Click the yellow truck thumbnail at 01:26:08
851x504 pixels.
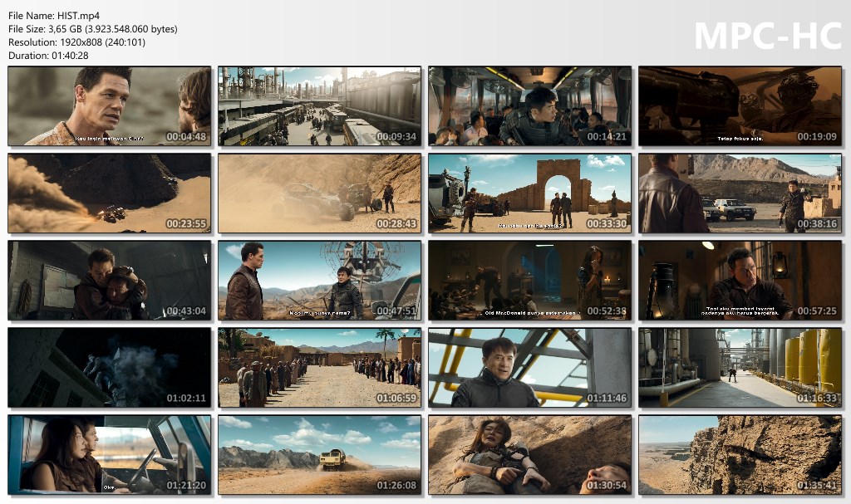pyautogui.click(x=320, y=455)
